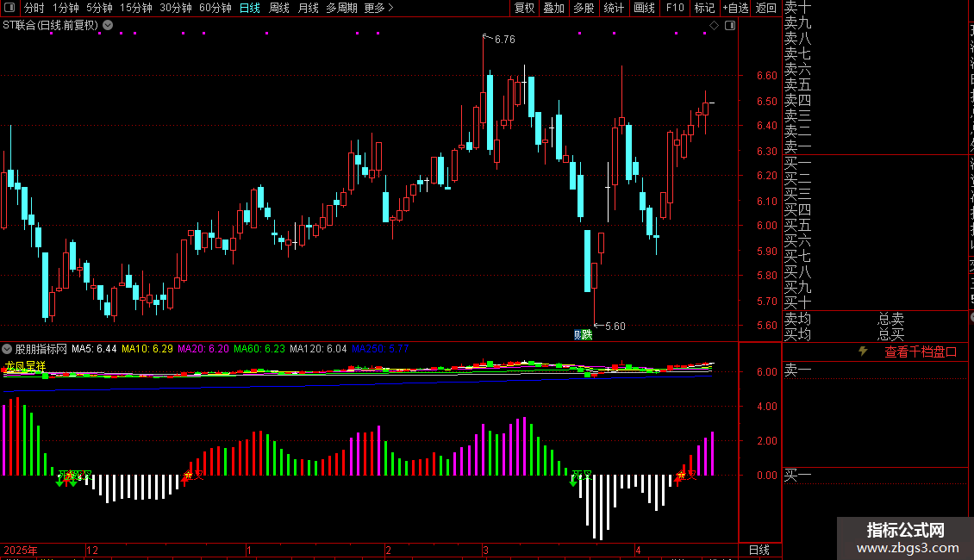
Task: Select the 1分钟 period tab
Action: 66,8
